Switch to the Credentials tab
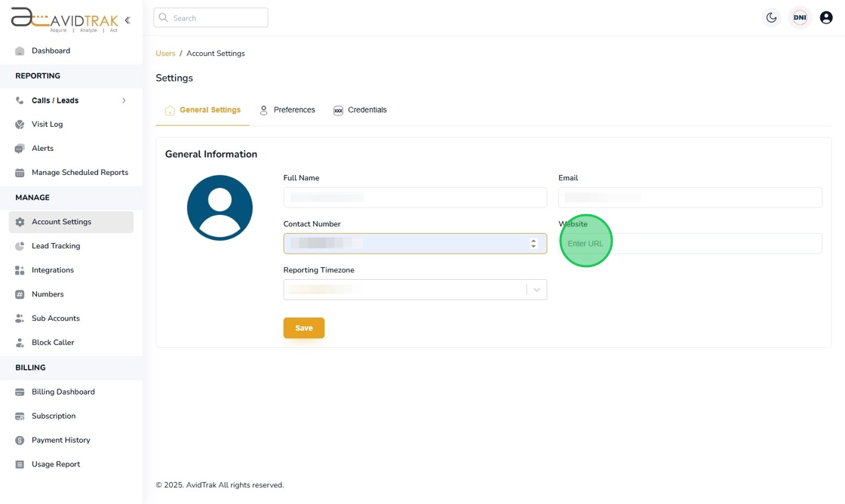Image resolution: width=845 pixels, height=504 pixels. pyautogui.click(x=360, y=110)
